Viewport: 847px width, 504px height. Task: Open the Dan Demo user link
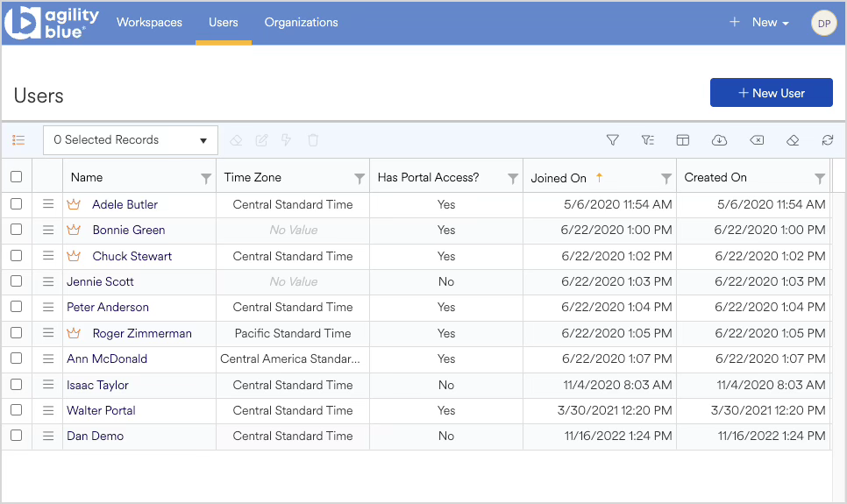pyautogui.click(x=95, y=436)
